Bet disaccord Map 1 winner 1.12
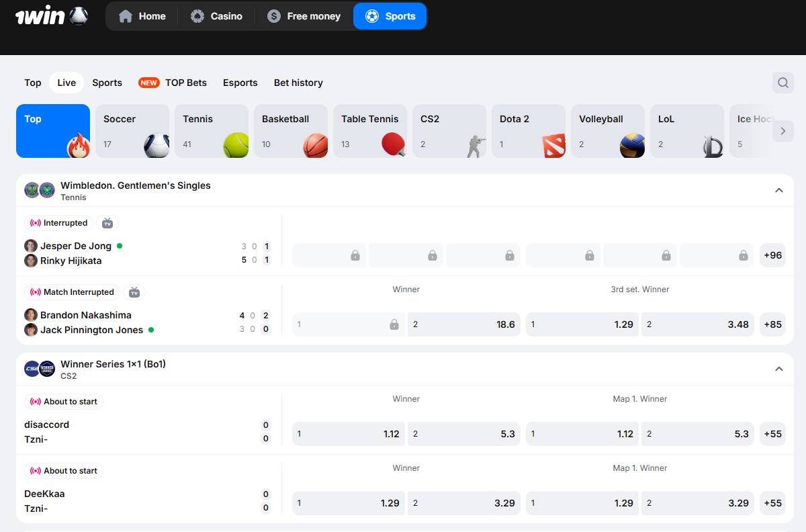The width and height of the screenshot is (806, 532). coord(582,434)
